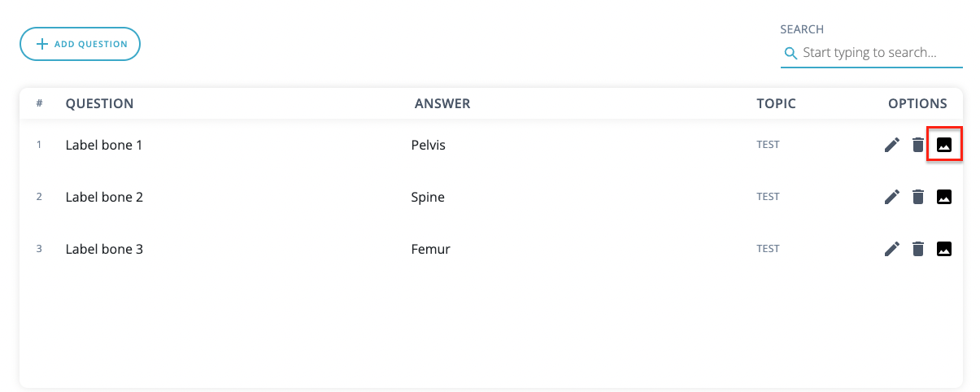Delete the Label bone 3 question

918,249
